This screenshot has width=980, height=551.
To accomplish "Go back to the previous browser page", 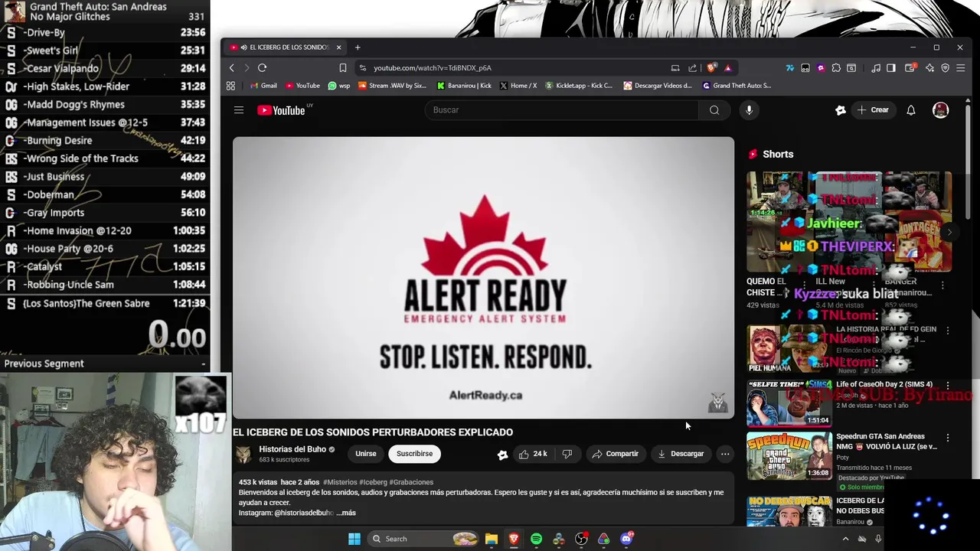I will 232,67.
